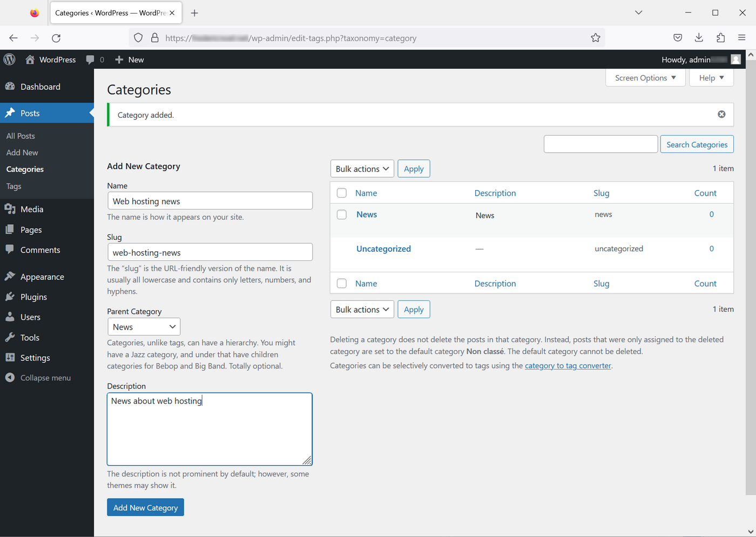
Task: Follow the category to tag converter link
Action: tap(568, 365)
